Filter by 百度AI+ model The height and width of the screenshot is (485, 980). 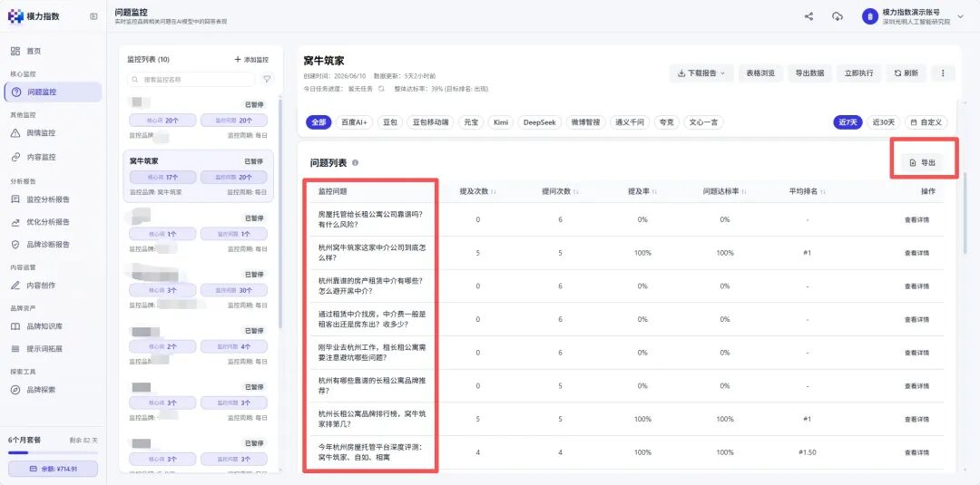pos(355,122)
